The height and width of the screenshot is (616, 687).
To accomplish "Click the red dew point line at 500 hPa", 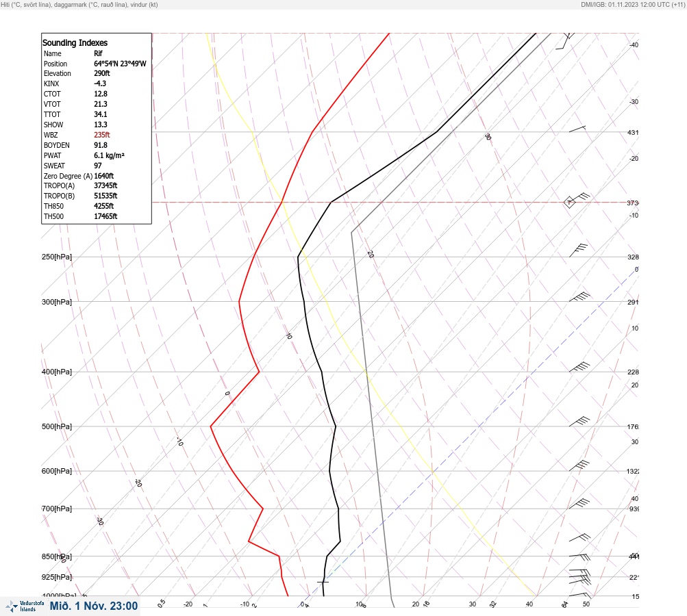I will pyautogui.click(x=211, y=426).
